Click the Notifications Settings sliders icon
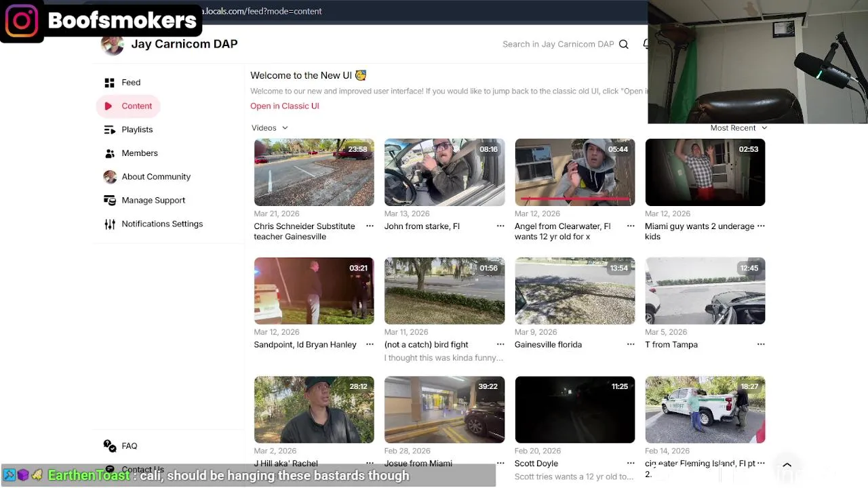Viewport: 868px width, 488px height. [x=109, y=224]
